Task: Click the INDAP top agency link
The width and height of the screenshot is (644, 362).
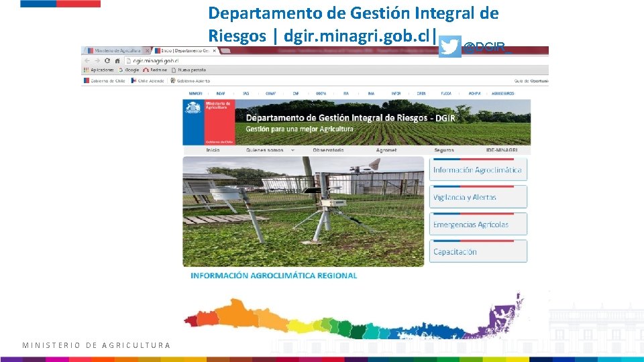Action: [221, 94]
